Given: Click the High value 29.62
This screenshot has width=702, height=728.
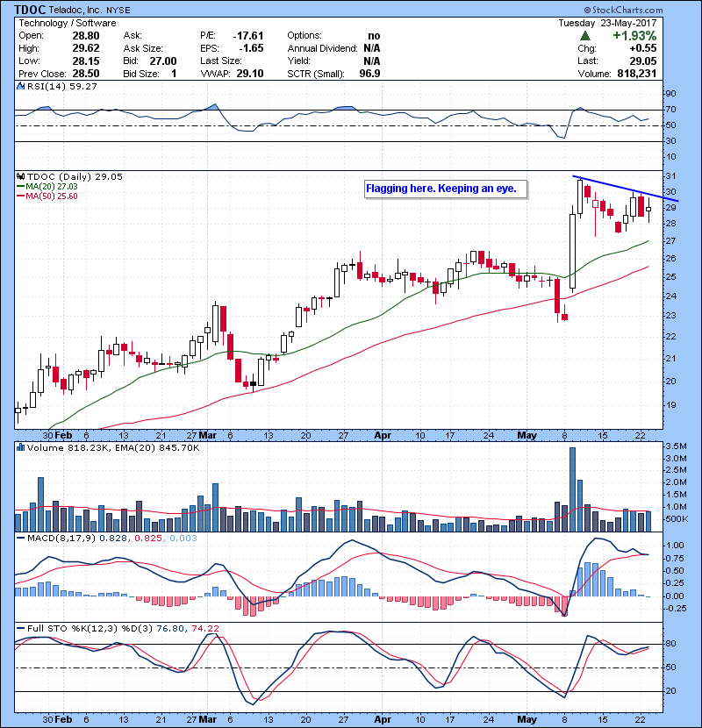Looking at the screenshot, I should point(86,48).
